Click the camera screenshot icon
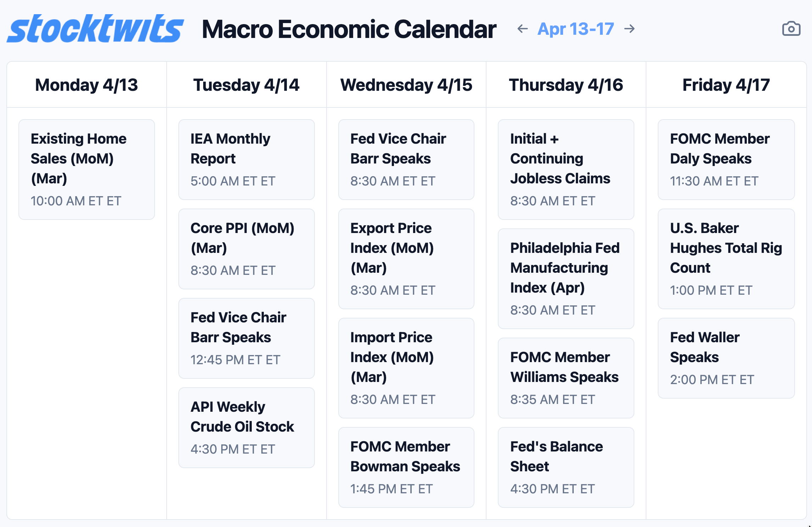 791,29
